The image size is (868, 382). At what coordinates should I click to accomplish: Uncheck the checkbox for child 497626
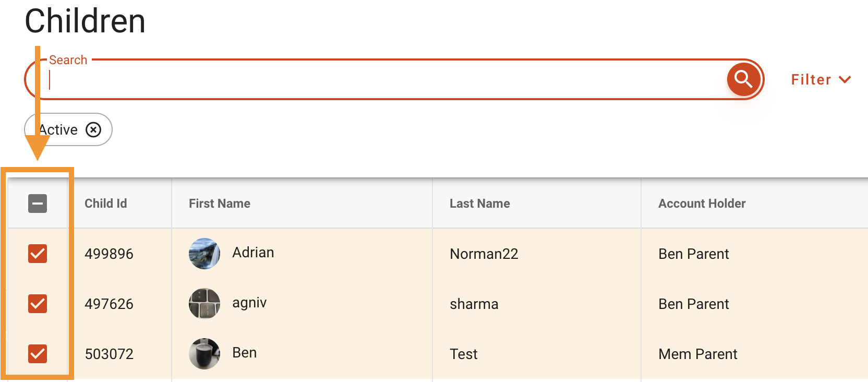click(x=37, y=303)
